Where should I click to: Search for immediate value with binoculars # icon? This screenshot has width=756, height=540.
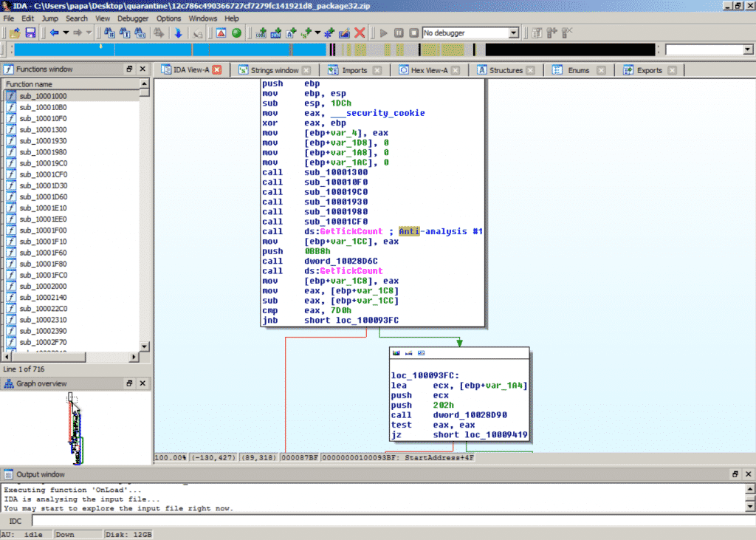click(109, 33)
